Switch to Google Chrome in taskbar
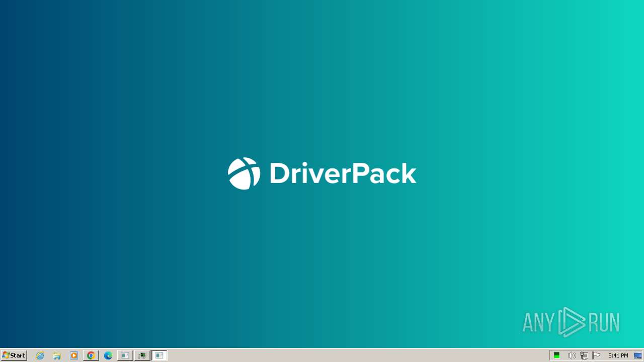The height and width of the screenshot is (362, 644). coord(91,355)
